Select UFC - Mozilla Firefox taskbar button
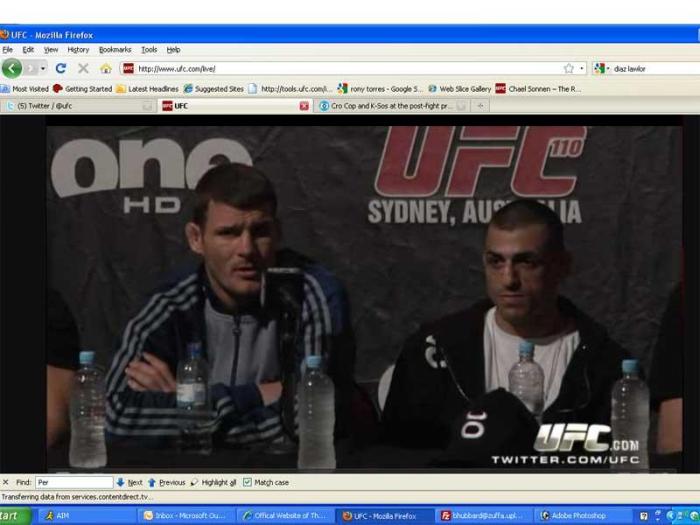Image resolution: width=700 pixels, height=525 pixels. click(384, 516)
